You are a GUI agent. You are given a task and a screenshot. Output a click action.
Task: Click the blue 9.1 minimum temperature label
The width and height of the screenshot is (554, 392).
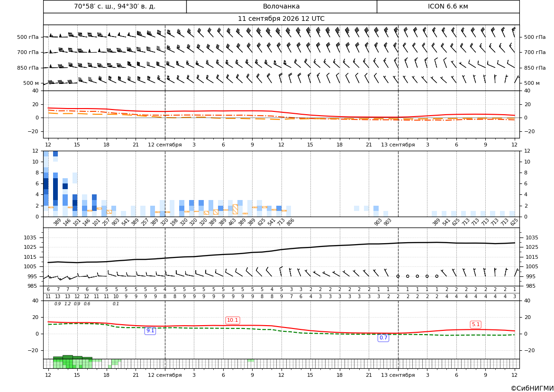pyautogui.click(x=150, y=331)
